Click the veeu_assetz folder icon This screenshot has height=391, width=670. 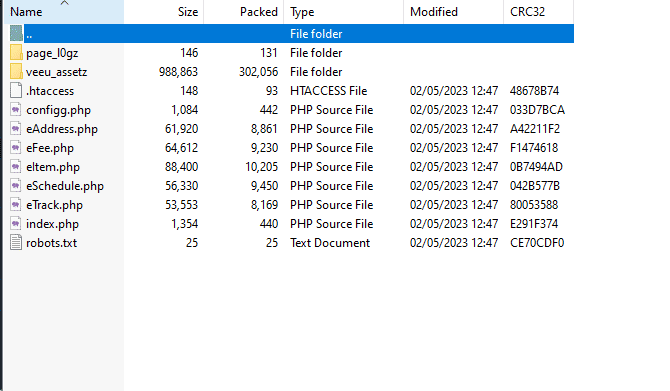(16, 72)
